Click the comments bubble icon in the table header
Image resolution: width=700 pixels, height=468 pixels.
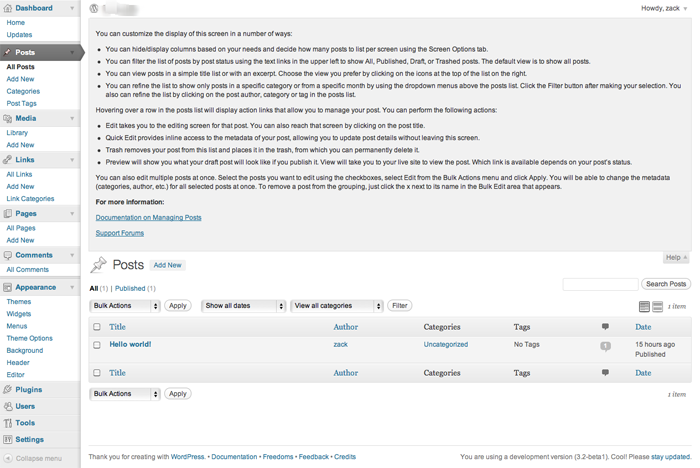tap(605, 327)
